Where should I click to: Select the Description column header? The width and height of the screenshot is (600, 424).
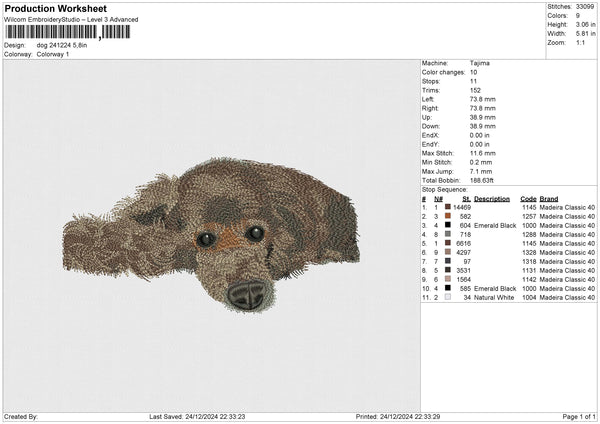click(x=491, y=198)
